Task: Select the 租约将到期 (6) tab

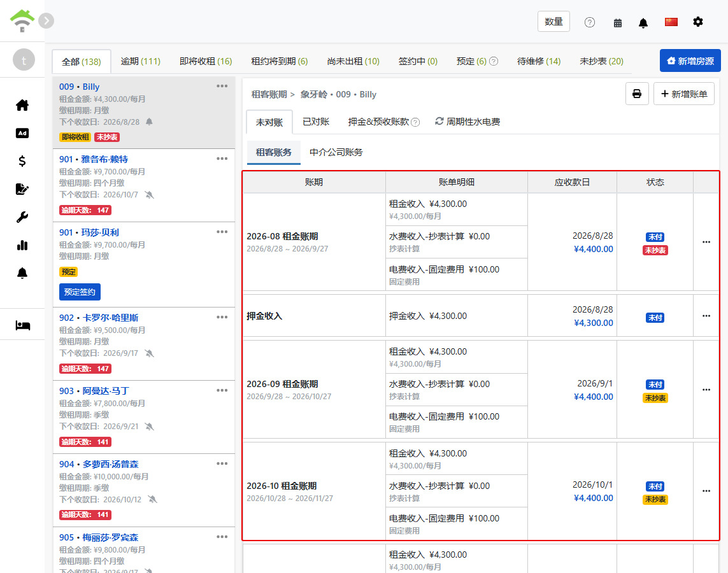Action: click(280, 61)
